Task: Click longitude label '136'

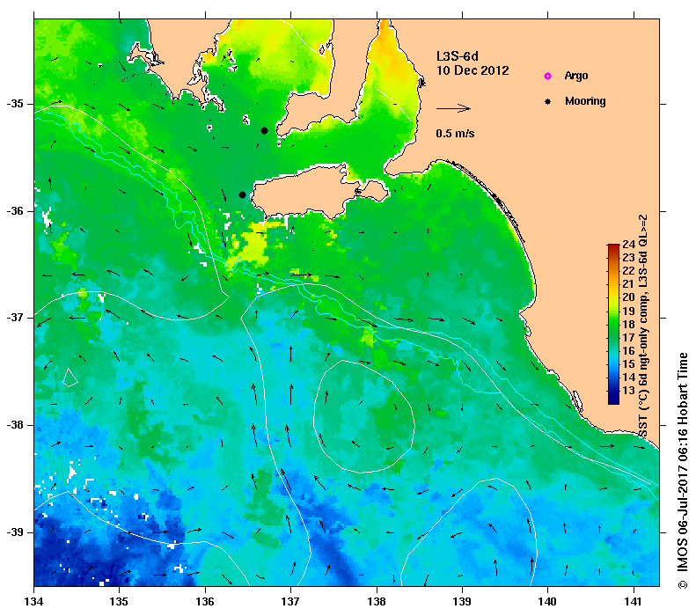Action: 205,602
